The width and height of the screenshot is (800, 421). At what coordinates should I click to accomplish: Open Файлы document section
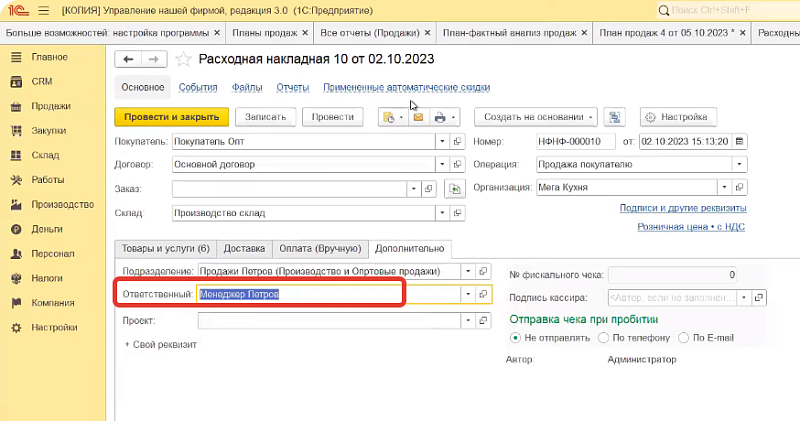click(x=247, y=87)
